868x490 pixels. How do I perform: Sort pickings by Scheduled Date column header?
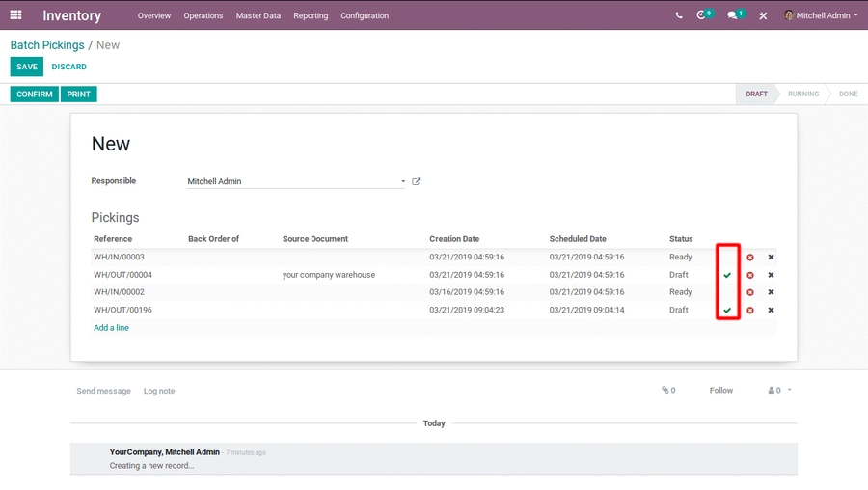[x=578, y=239]
